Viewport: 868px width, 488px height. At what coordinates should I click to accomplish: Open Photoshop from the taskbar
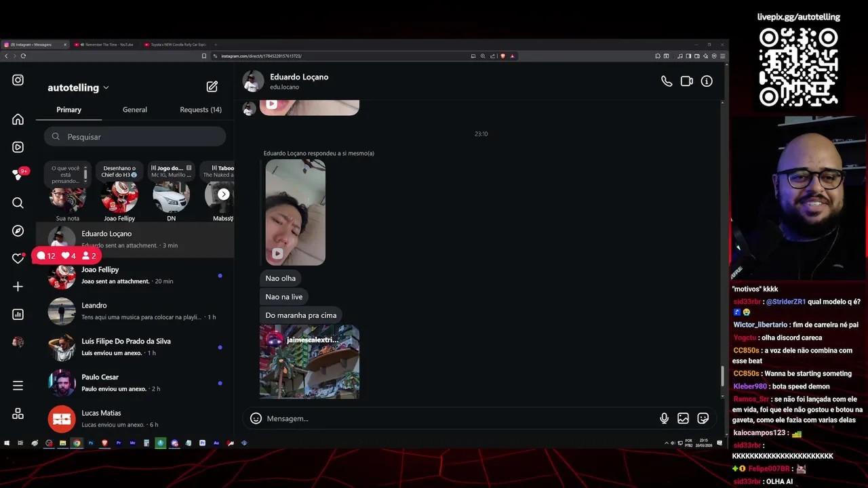(x=91, y=443)
